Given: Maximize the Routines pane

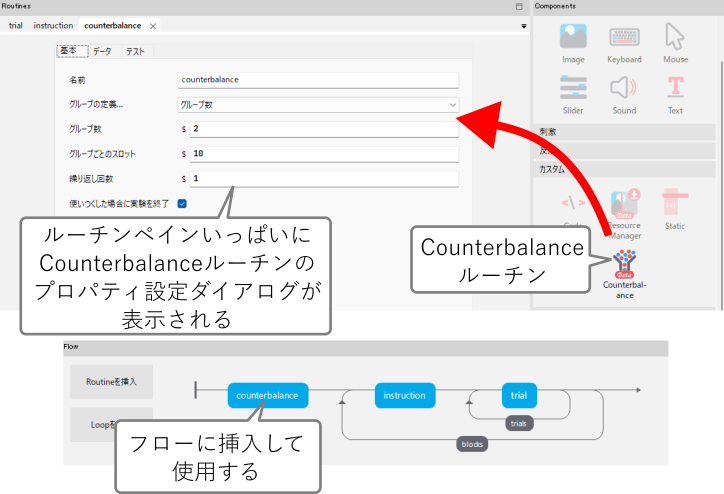Looking at the screenshot, I should [x=519, y=6].
